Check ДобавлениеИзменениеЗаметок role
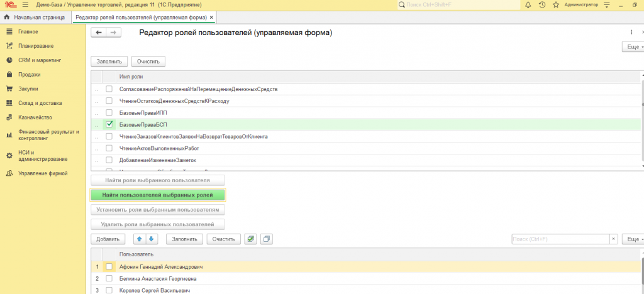Viewport: 644px width, 294px height. 109,160
